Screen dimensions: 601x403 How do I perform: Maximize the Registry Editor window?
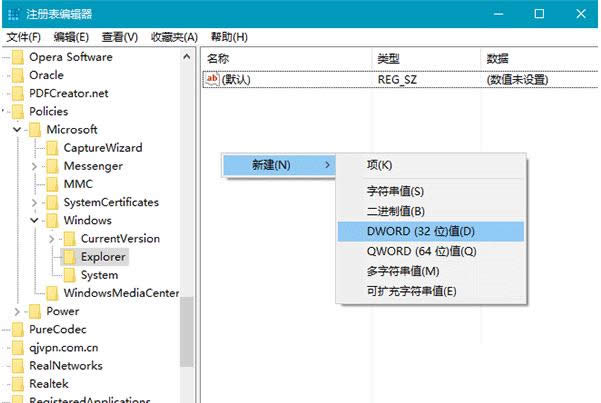[539, 14]
